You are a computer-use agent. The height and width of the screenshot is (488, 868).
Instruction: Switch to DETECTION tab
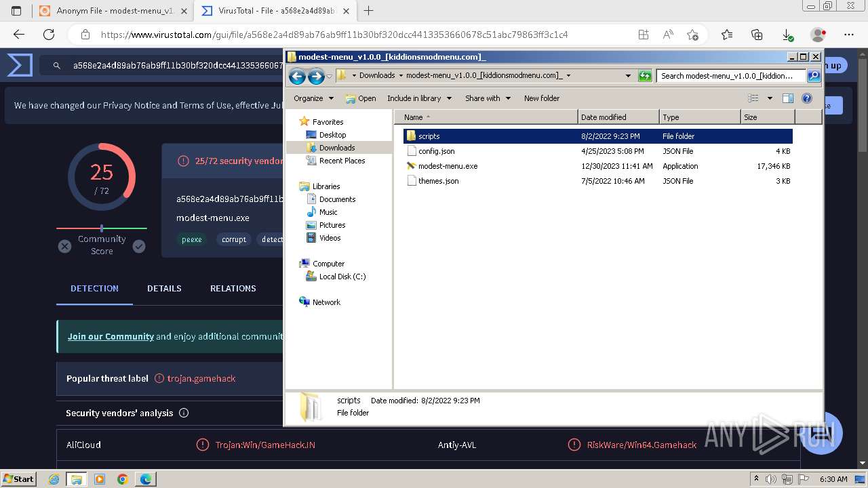click(x=94, y=288)
